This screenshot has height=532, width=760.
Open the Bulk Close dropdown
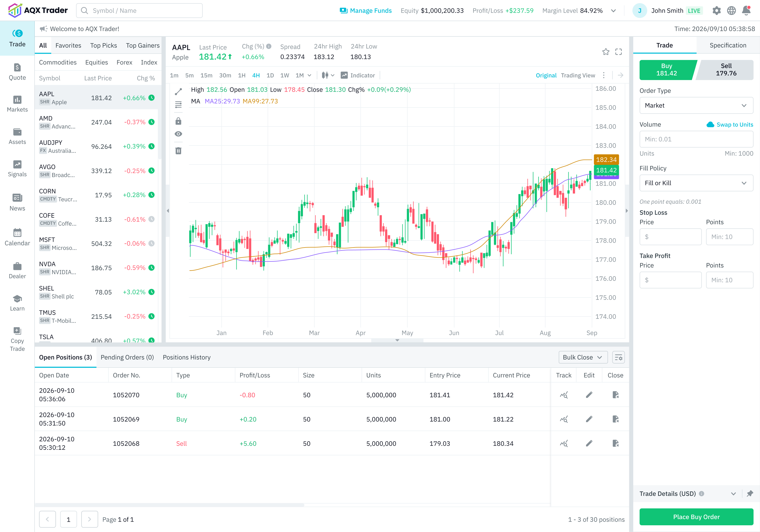[x=583, y=357]
